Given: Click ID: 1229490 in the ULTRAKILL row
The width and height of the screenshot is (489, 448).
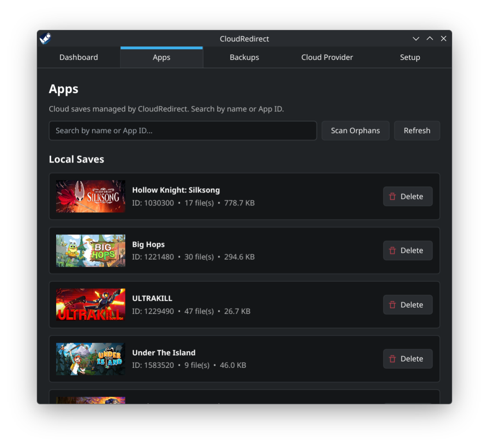Looking at the screenshot, I should coord(153,311).
